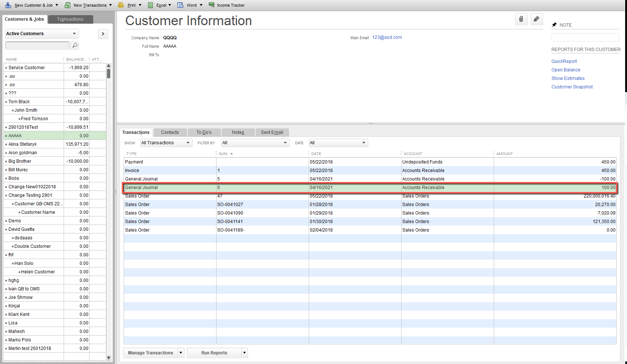Expand the Active Customers dropdown
This screenshot has height=364, width=627.
pos(74,34)
